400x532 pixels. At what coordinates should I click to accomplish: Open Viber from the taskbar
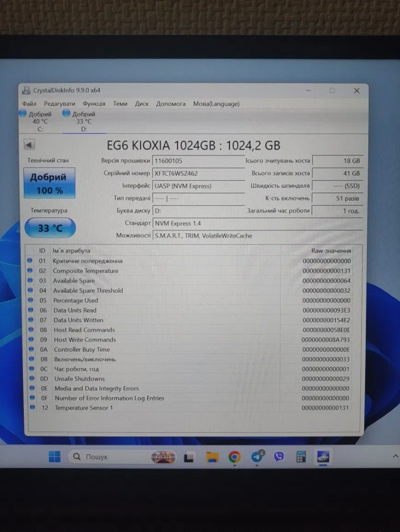[x=279, y=457]
